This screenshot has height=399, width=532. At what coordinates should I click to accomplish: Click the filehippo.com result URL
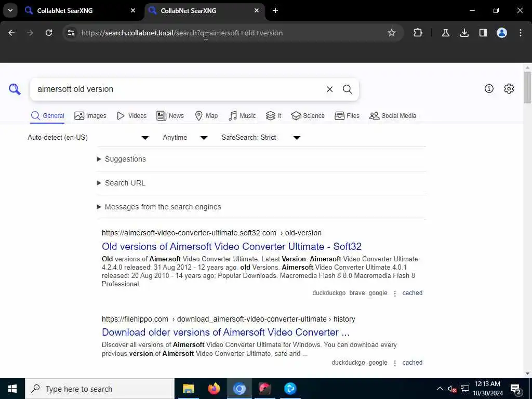(229, 319)
